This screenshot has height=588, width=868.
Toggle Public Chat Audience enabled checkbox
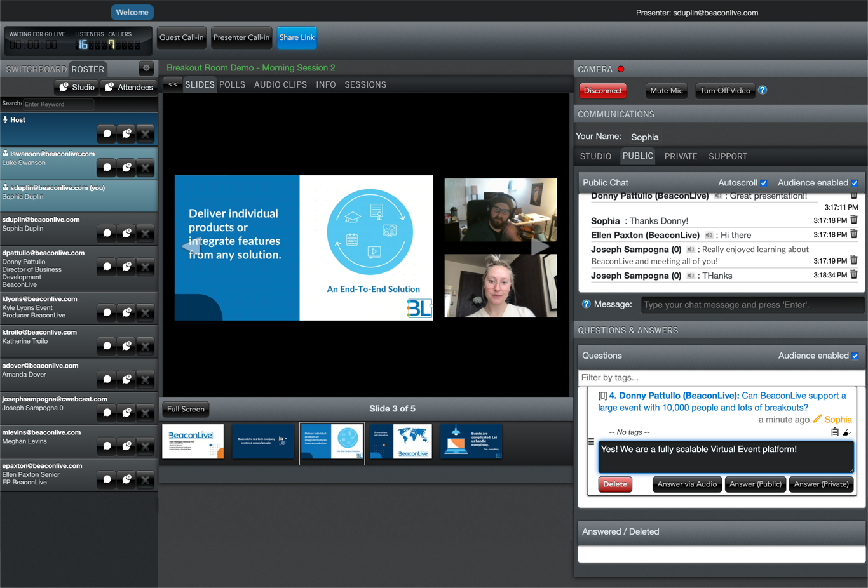(855, 183)
